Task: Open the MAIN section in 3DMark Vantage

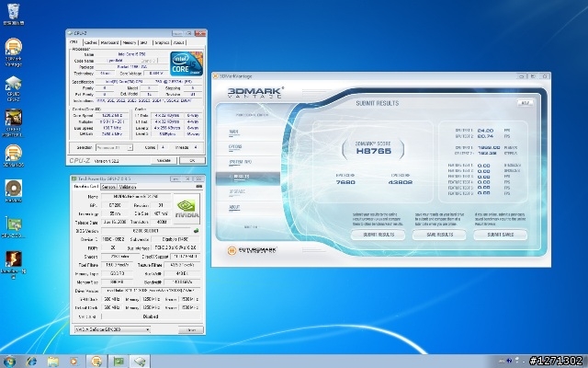Action: (x=233, y=132)
